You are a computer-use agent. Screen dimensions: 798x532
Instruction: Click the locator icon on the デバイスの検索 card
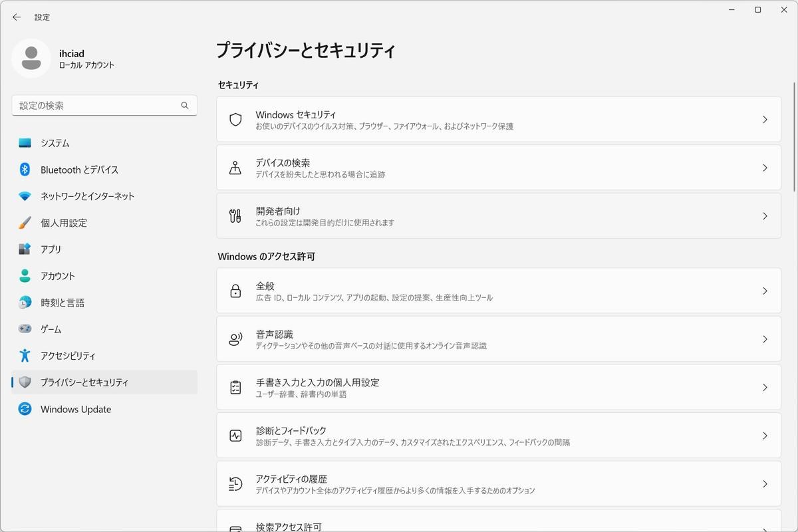[235, 168]
